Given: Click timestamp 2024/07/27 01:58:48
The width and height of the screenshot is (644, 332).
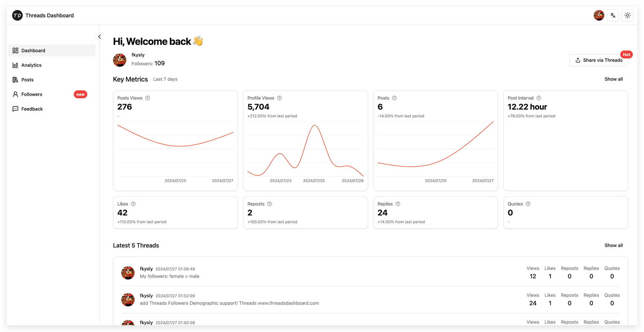Looking at the screenshot, I should (175, 269).
